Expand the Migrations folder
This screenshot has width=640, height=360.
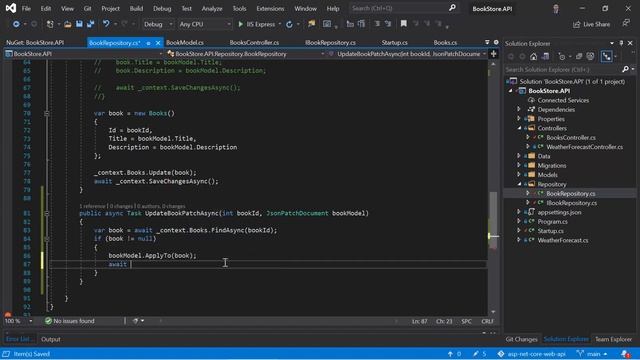pos(519,165)
